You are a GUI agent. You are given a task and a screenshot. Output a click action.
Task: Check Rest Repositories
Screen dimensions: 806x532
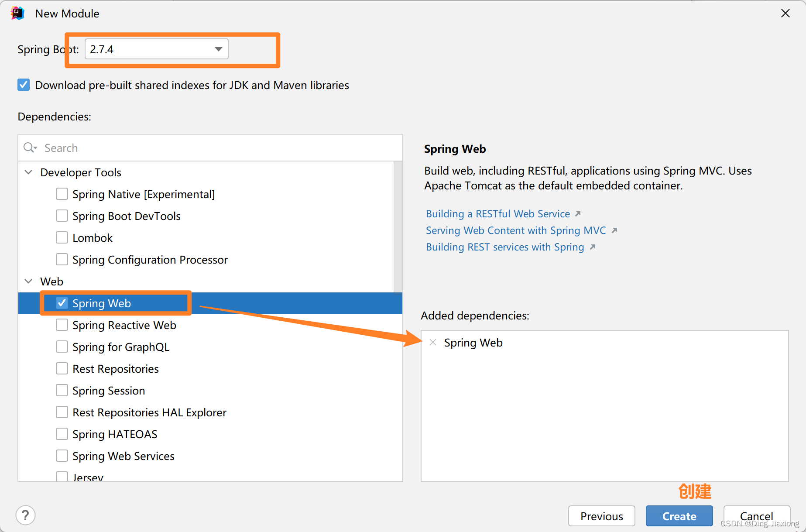pos(62,368)
